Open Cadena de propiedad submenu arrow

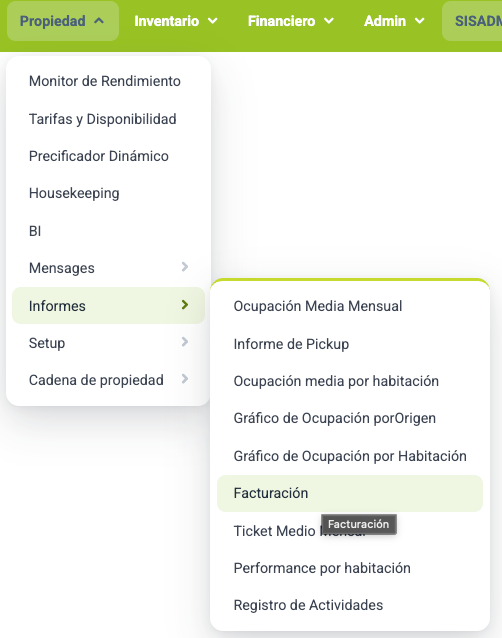click(x=185, y=379)
